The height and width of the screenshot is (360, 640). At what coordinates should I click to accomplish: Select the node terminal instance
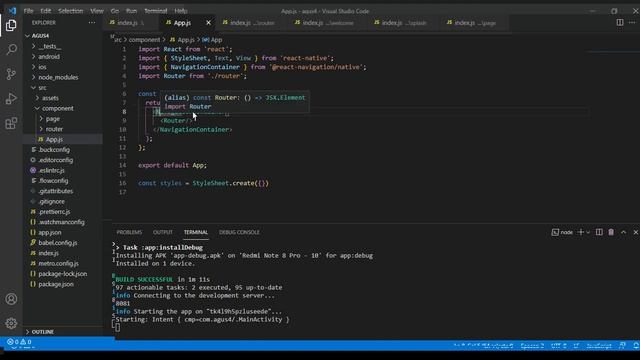(562, 232)
